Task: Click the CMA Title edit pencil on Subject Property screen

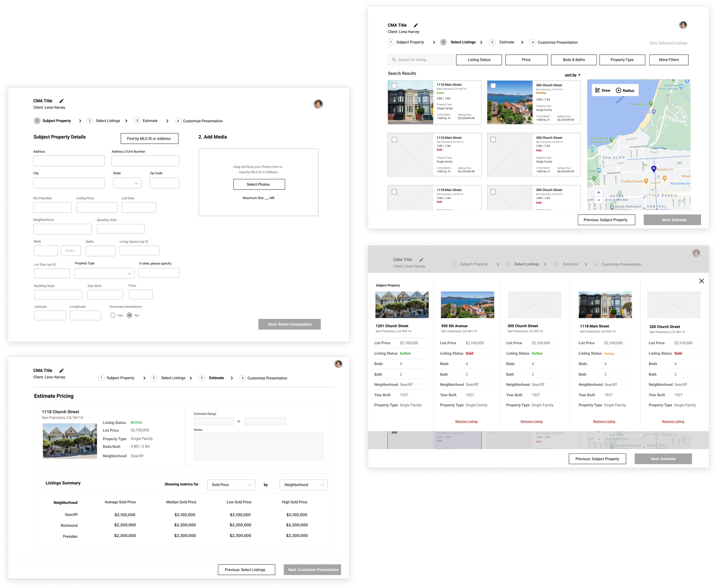Action: click(61, 101)
